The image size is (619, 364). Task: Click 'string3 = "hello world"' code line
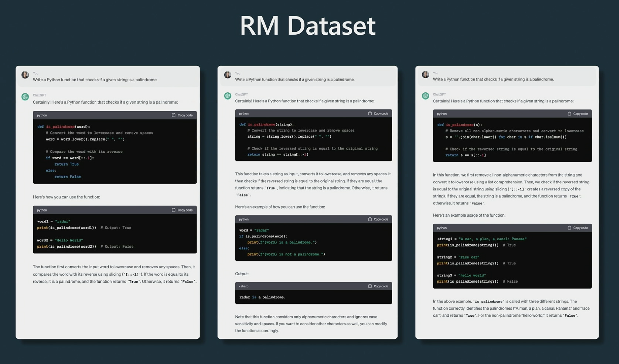(x=461, y=275)
